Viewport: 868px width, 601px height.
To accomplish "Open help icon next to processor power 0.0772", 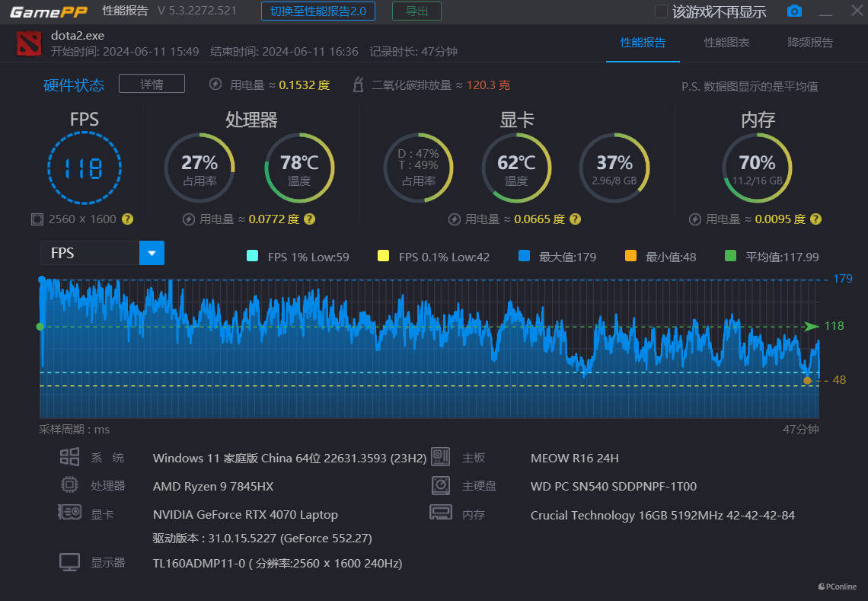I will [x=309, y=219].
